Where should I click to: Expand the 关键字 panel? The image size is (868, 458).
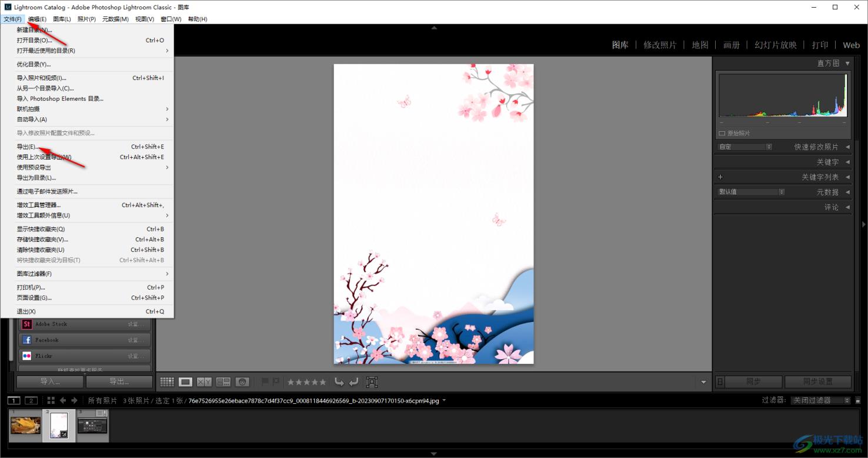tap(847, 162)
